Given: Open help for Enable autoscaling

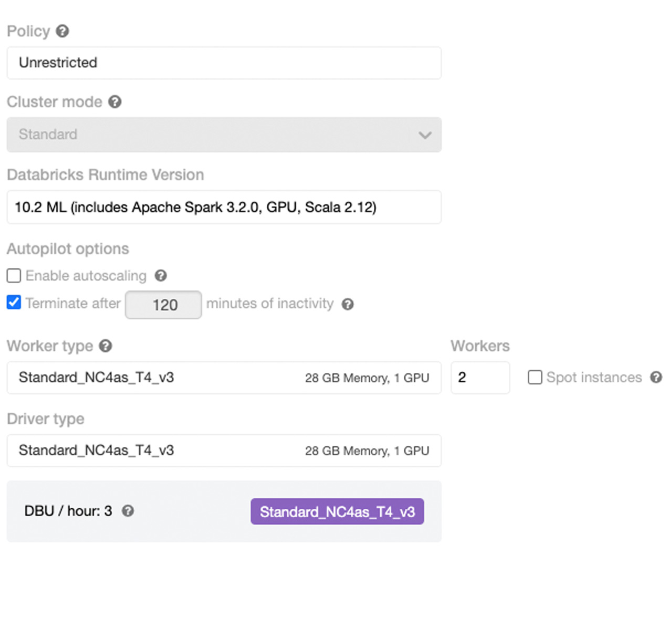Looking at the screenshot, I should [x=161, y=276].
